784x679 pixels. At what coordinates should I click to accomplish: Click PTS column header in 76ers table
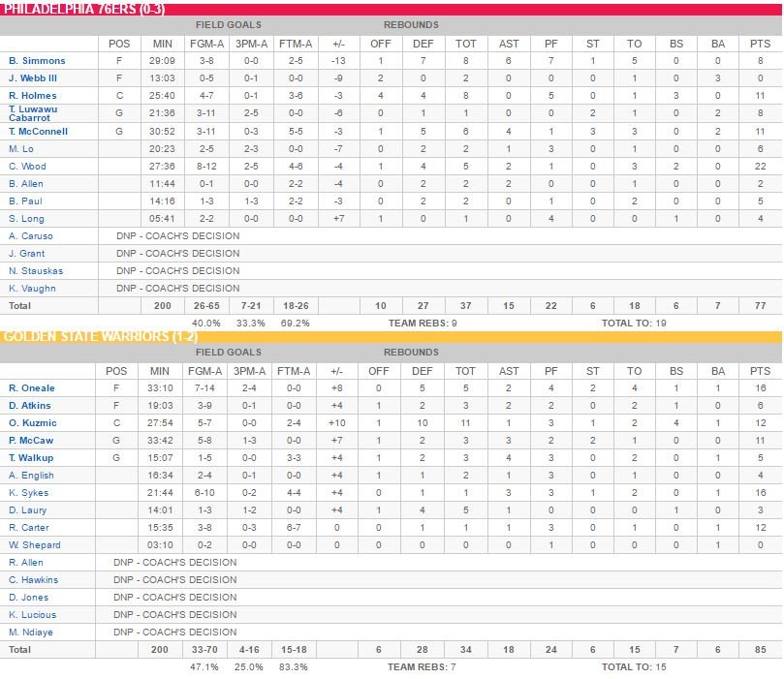(x=760, y=44)
